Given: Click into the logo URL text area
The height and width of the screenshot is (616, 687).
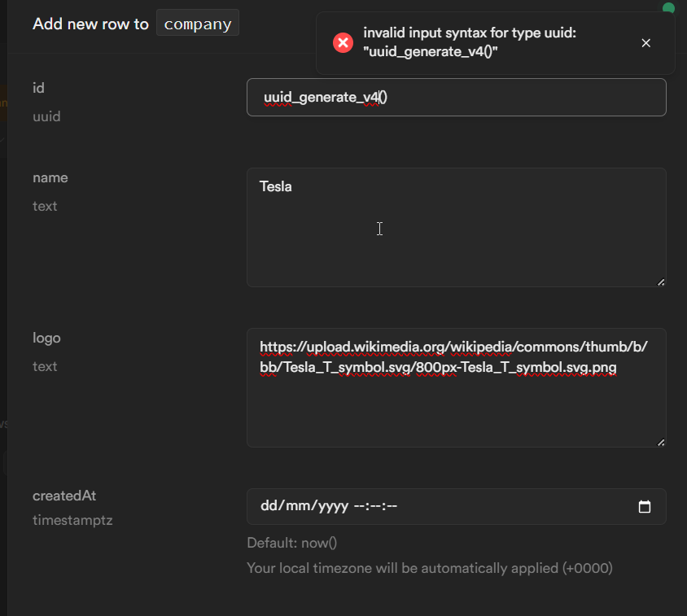Looking at the screenshot, I should [456, 387].
